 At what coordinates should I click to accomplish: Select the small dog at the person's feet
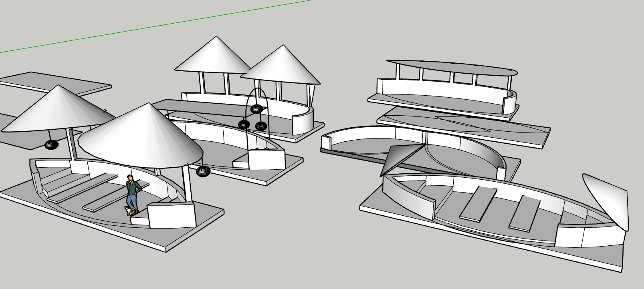point(129,211)
